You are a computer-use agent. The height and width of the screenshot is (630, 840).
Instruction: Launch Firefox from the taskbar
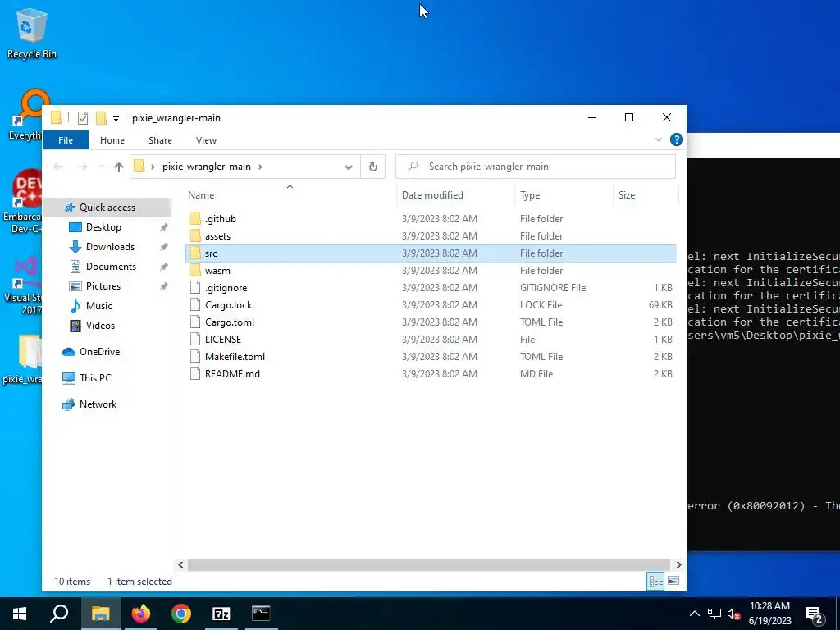pyautogui.click(x=141, y=614)
